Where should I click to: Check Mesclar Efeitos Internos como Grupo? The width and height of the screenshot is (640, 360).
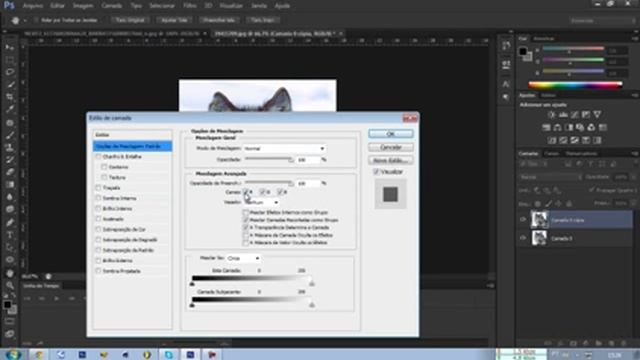pos(246,213)
